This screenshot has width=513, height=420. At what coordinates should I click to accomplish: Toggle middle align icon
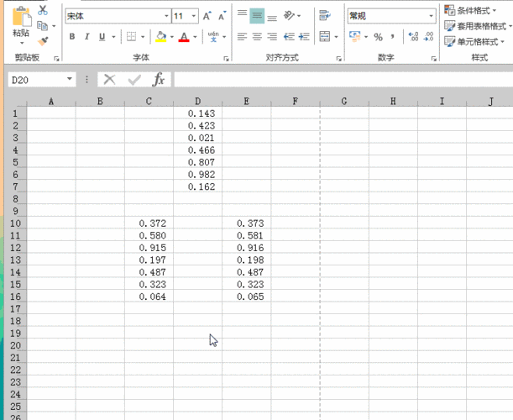click(257, 16)
